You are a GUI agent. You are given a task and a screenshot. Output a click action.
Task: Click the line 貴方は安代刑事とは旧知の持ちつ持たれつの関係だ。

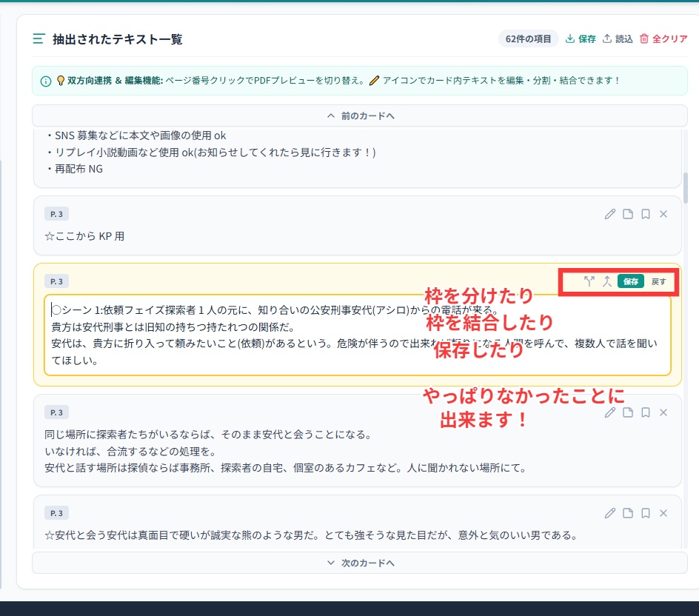pyautogui.click(x=173, y=327)
